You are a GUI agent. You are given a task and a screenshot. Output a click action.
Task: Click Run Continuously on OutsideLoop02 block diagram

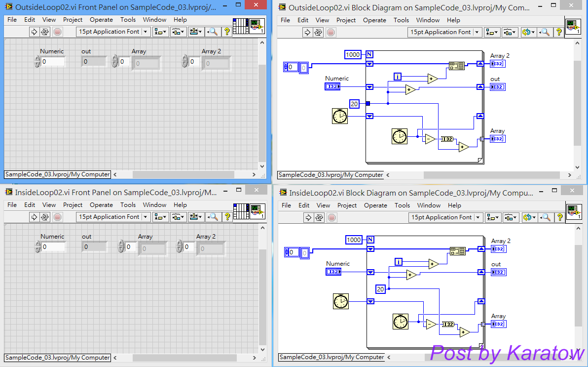[319, 32]
